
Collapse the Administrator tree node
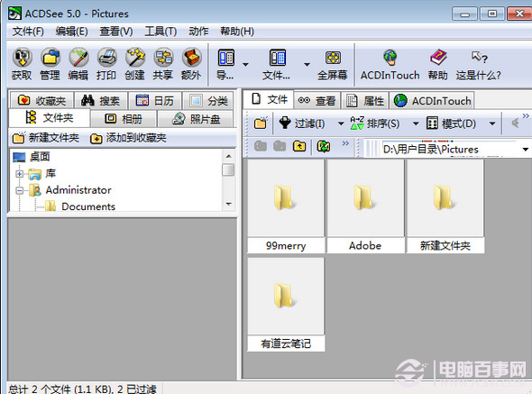click(19, 190)
